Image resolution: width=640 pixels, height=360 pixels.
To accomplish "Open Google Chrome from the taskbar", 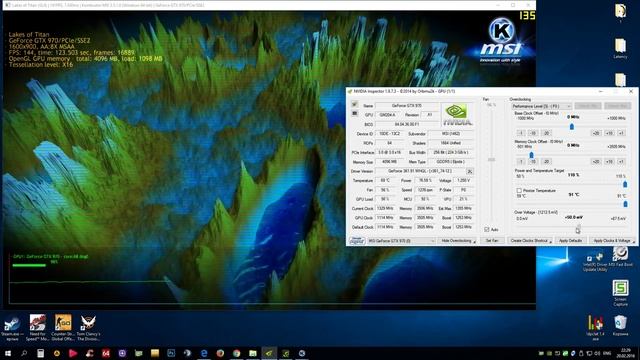I will [x=236, y=353].
